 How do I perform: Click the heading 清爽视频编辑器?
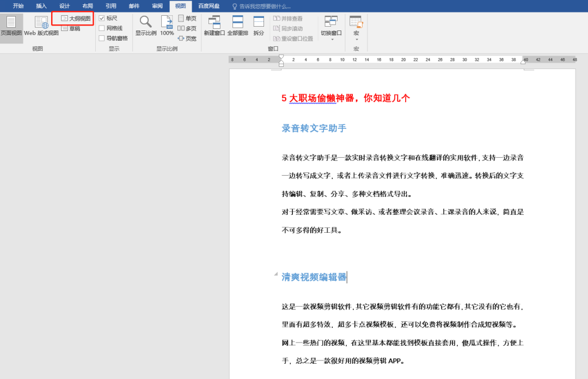pos(314,277)
